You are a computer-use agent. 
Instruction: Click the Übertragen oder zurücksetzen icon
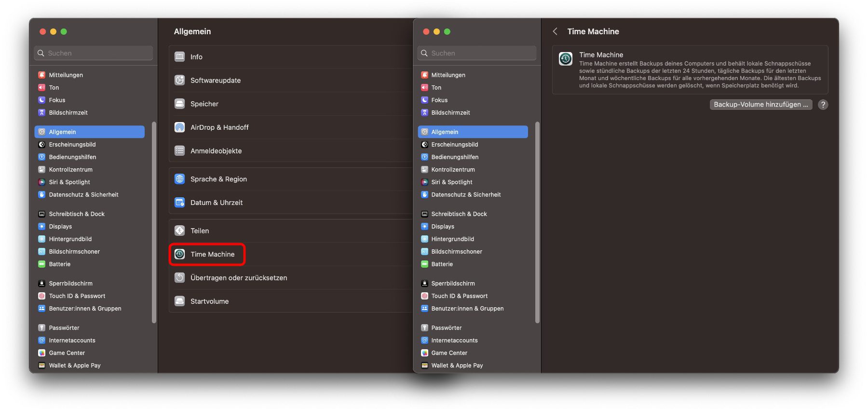tap(179, 278)
